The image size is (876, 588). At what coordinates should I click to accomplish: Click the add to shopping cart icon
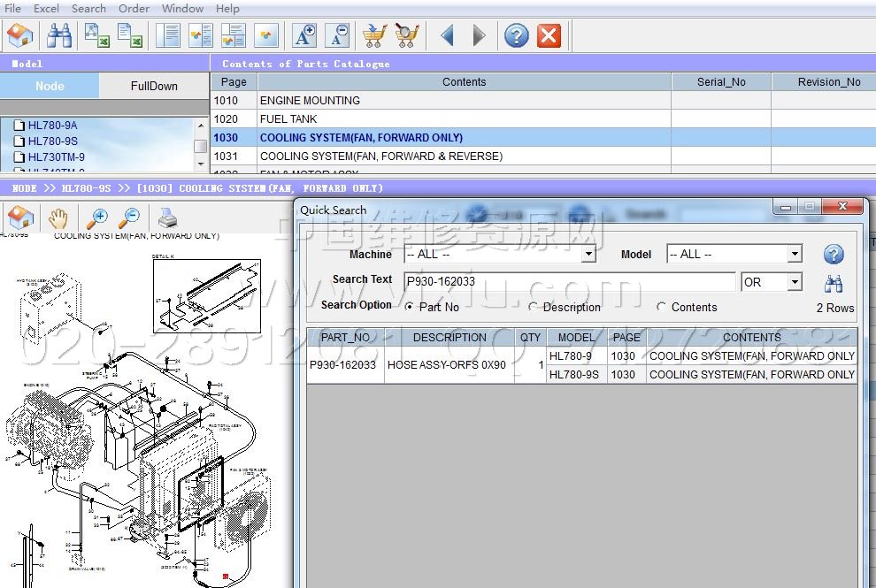point(374,35)
